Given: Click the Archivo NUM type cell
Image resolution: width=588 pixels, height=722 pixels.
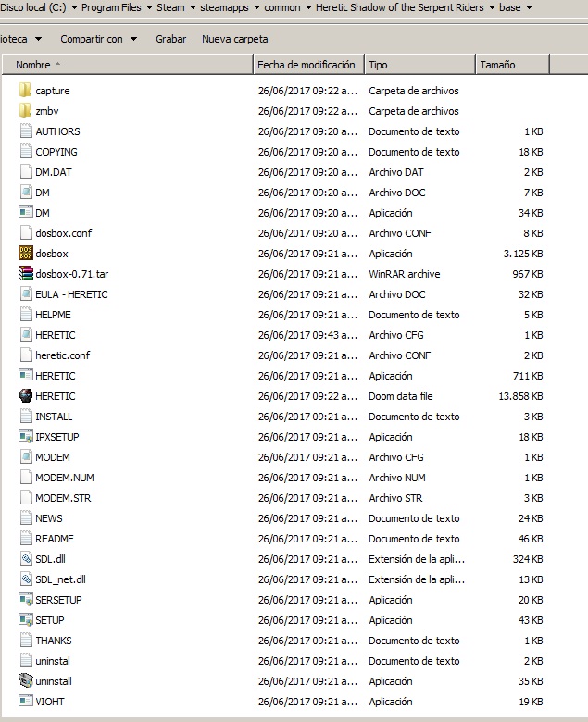Looking at the screenshot, I should coord(397,478).
